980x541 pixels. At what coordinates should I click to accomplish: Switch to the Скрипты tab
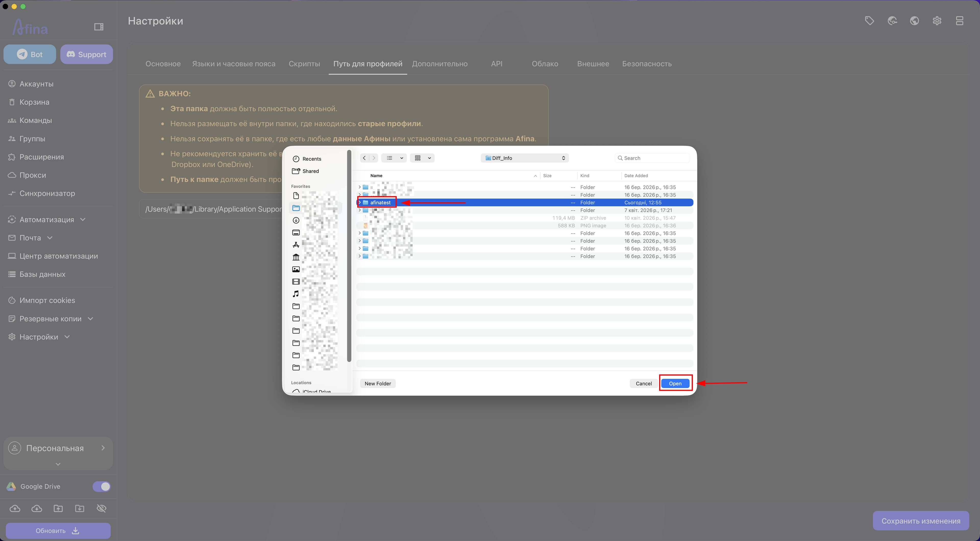(x=304, y=64)
